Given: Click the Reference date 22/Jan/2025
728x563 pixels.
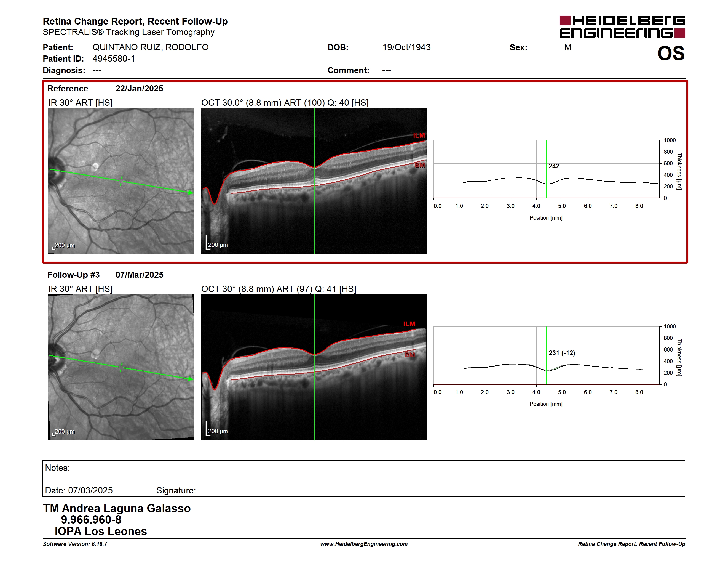Looking at the screenshot, I should 139,88.
